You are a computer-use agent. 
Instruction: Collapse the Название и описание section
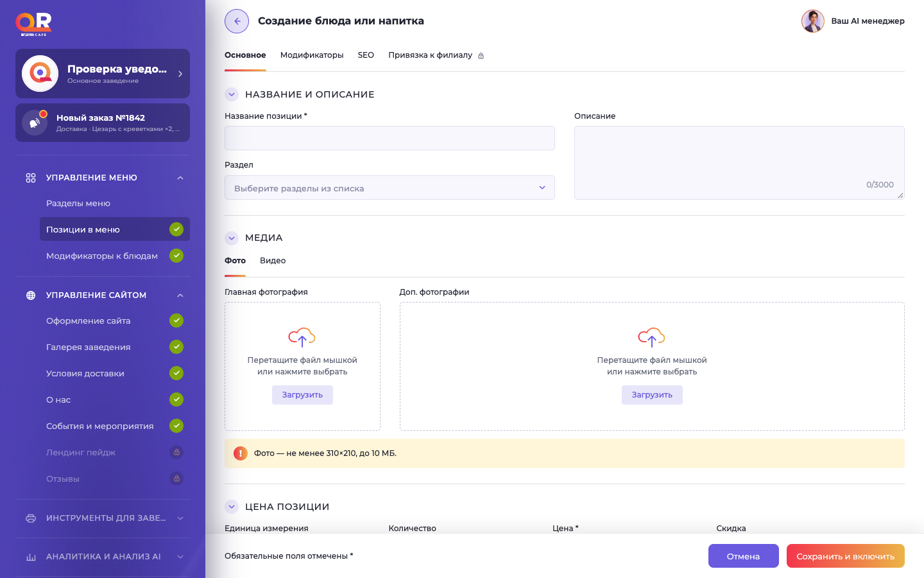(232, 94)
